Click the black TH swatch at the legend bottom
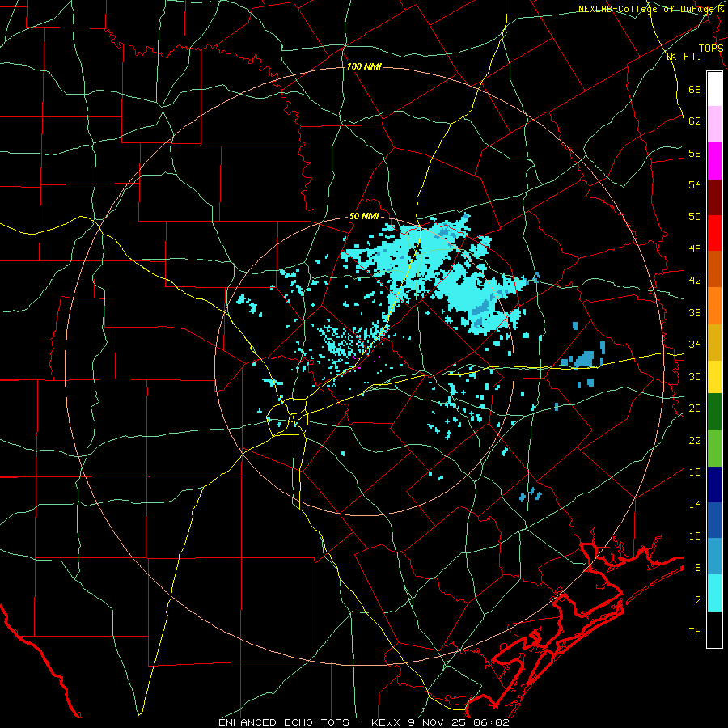Image resolution: width=728 pixels, height=728 pixels. [x=714, y=629]
